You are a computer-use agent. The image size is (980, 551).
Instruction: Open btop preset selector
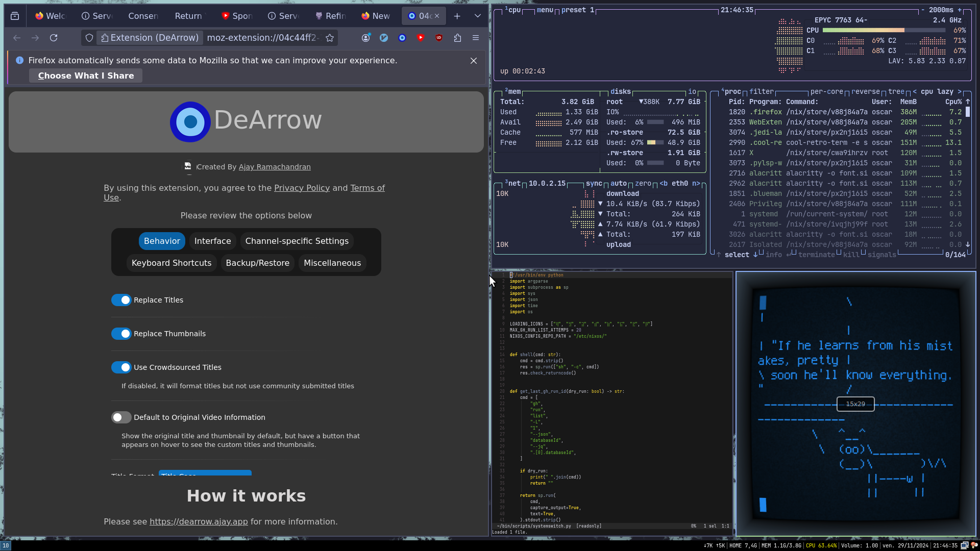click(578, 10)
